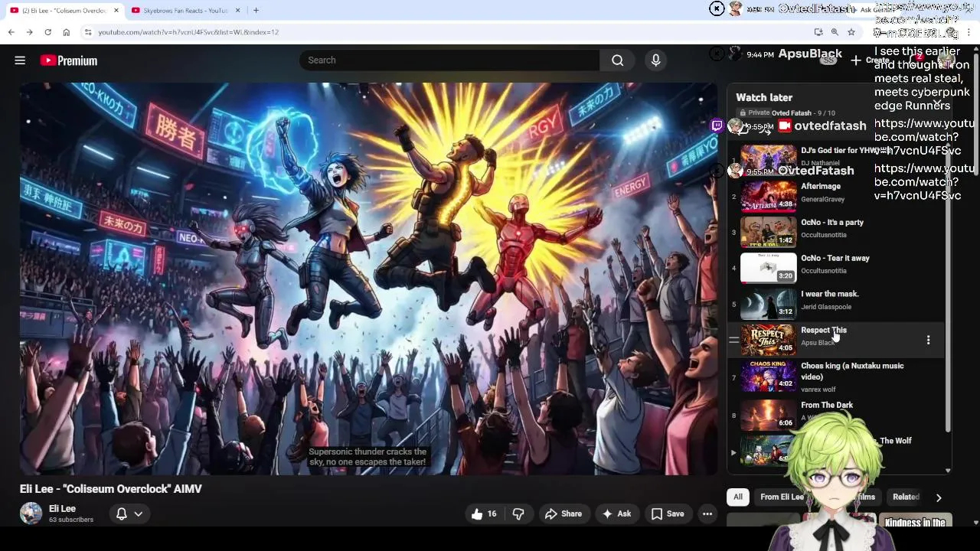
Task: Play Respect This thumbnail
Action: (x=768, y=340)
